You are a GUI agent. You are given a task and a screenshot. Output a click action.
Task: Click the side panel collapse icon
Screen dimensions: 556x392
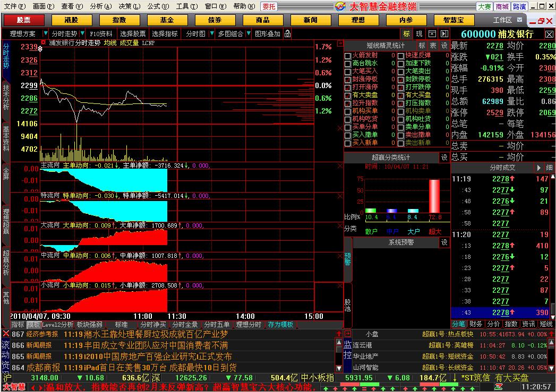pyautogui.click(x=444, y=33)
